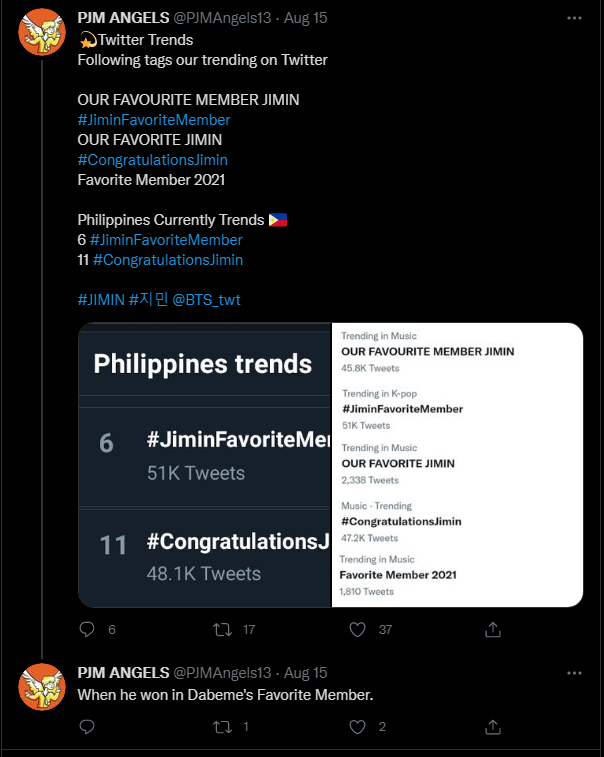Open PJM ANGELS avatar on first tweet
Image resolution: width=604 pixels, height=757 pixels.
click(x=42, y=32)
